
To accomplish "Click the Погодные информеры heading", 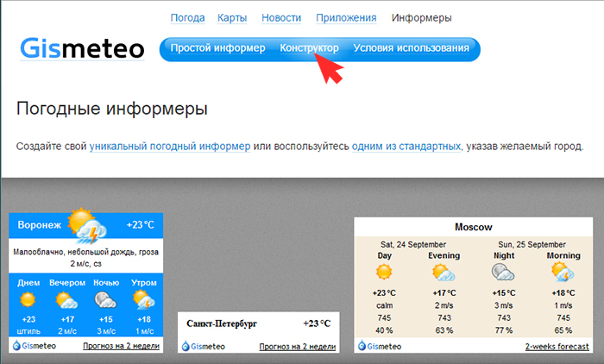I will tap(112, 109).
